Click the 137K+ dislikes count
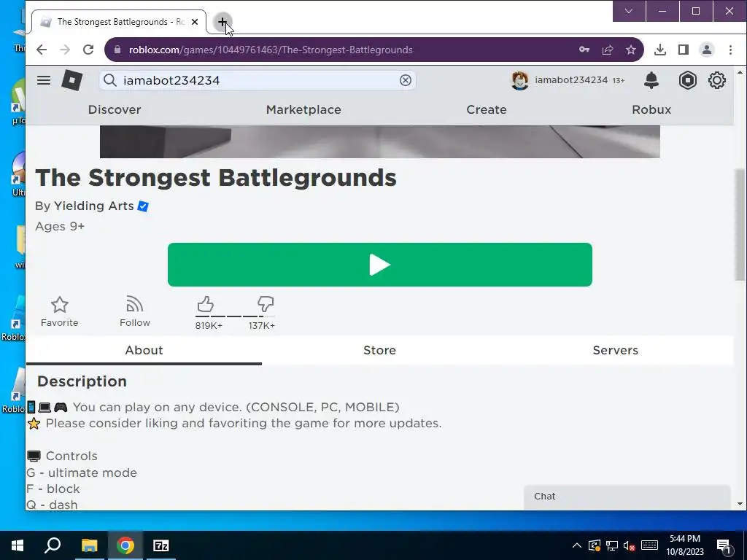Image resolution: width=747 pixels, height=560 pixels. 262,326
